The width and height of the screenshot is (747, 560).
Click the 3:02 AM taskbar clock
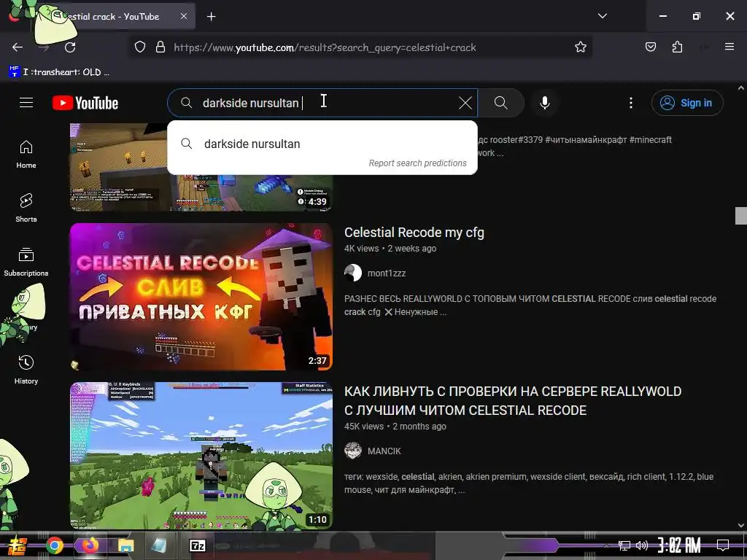pos(679,545)
